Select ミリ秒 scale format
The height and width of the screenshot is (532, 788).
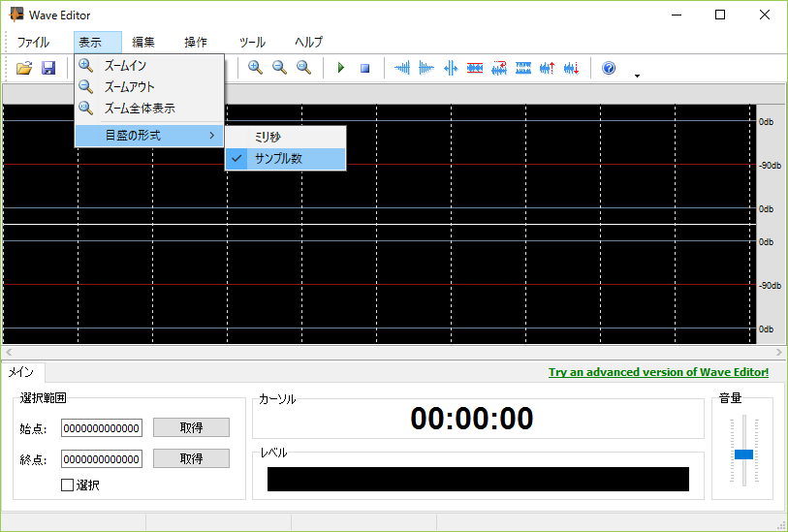coord(286,138)
